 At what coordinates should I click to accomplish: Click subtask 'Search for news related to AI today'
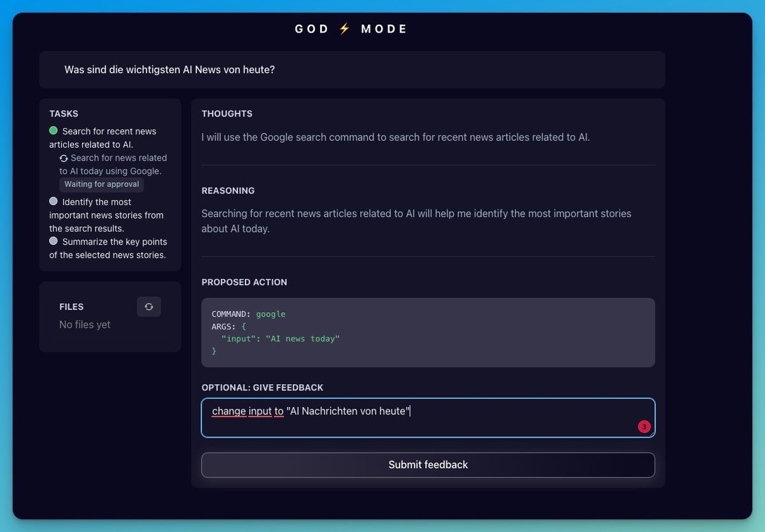click(113, 164)
